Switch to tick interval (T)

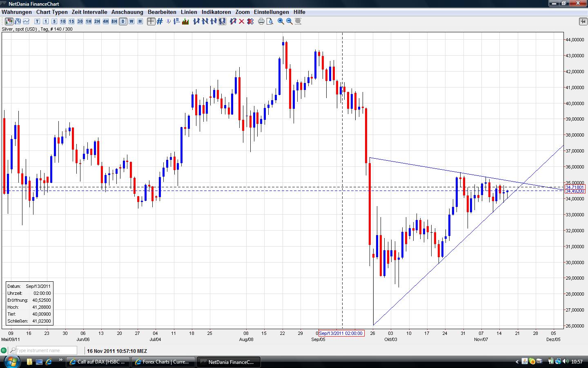(37, 21)
